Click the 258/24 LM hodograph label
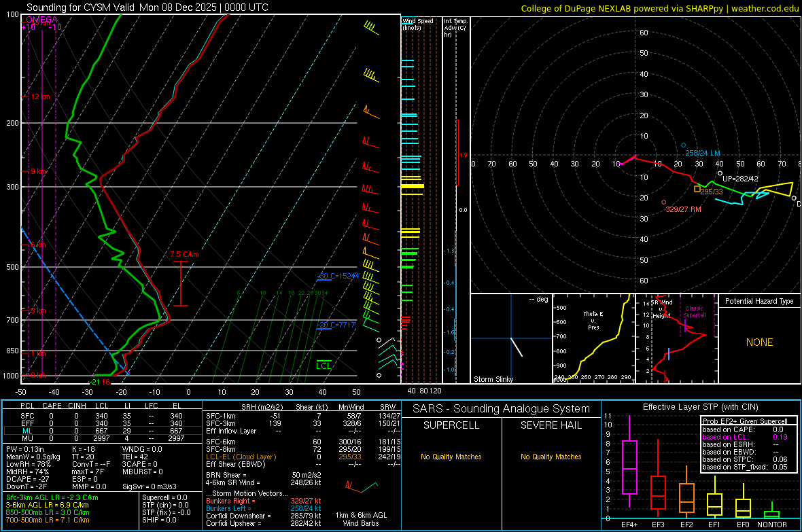 click(703, 153)
